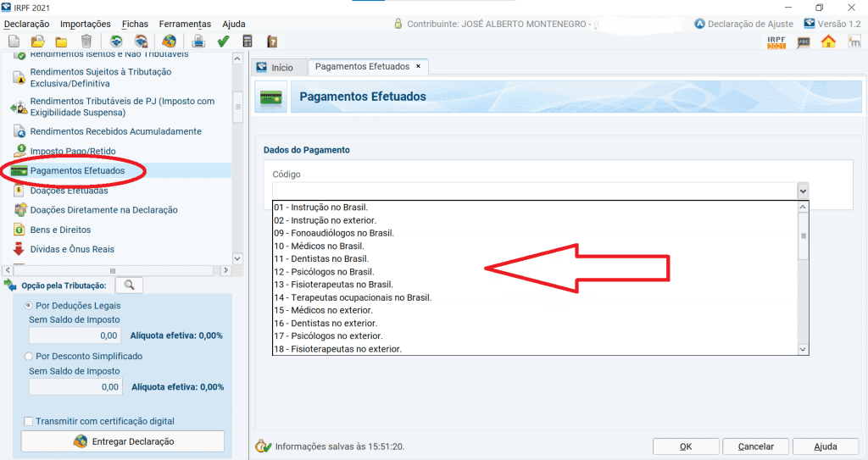
Task: Choose '14 - Terapeutas ocupacionais no Brasil.' option
Action: (x=535, y=297)
